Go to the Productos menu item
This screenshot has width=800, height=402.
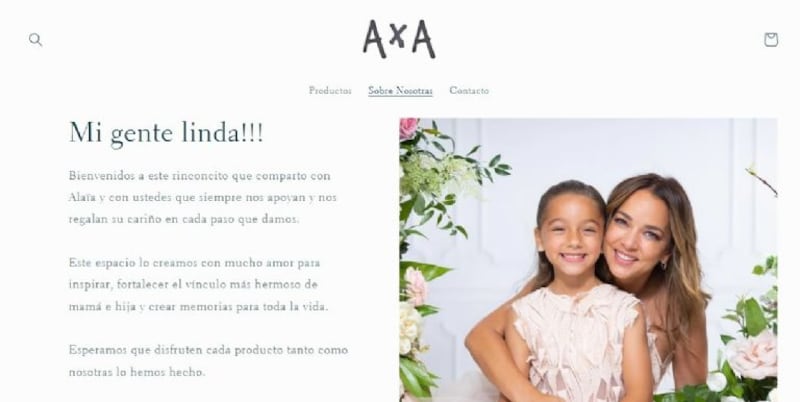tap(330, 90)
